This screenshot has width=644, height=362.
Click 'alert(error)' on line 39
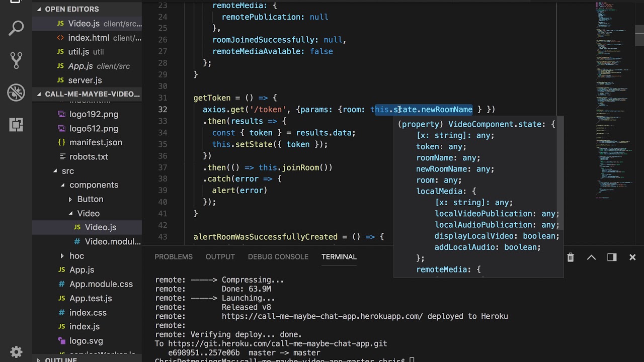click(239, 191)
